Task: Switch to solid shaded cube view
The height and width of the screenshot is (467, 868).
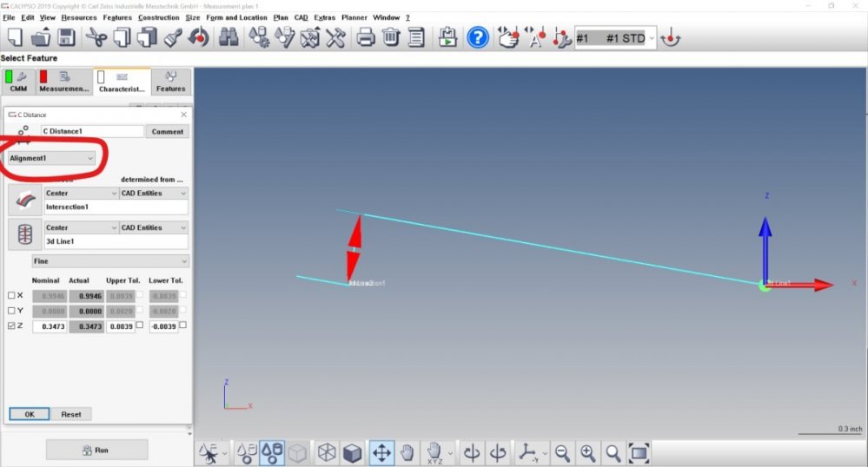Action: pyautogui.click(x=352, y=453)
